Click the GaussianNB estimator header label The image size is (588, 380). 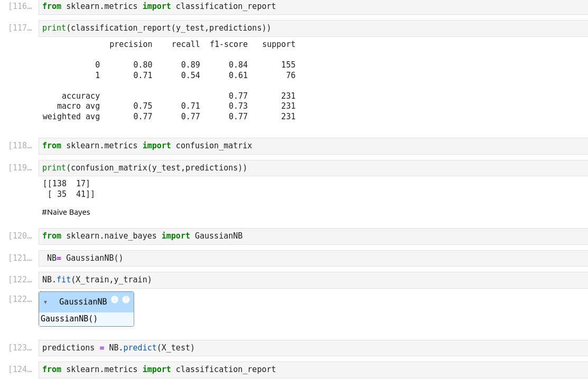click(x=83, y=302)
